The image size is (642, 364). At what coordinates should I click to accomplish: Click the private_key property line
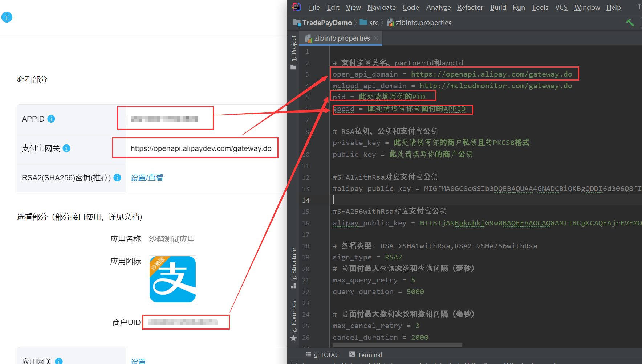tap(431, 143)
